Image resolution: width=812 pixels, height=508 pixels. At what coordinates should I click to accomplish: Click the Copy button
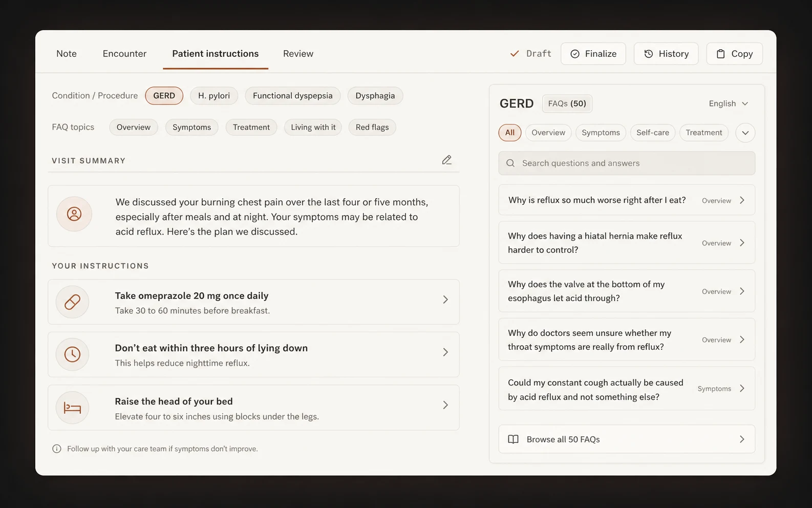(735, 54)
